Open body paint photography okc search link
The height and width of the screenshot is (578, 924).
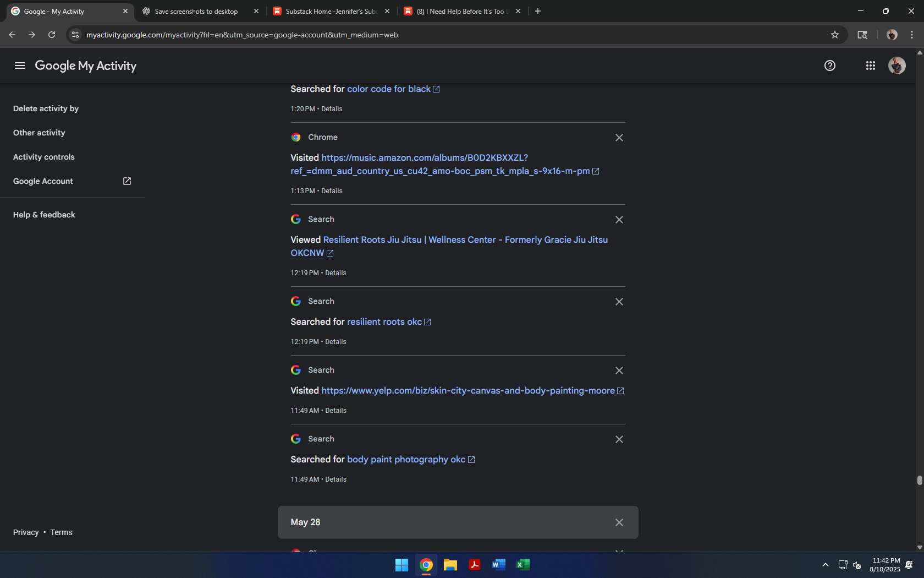[406, 459]
